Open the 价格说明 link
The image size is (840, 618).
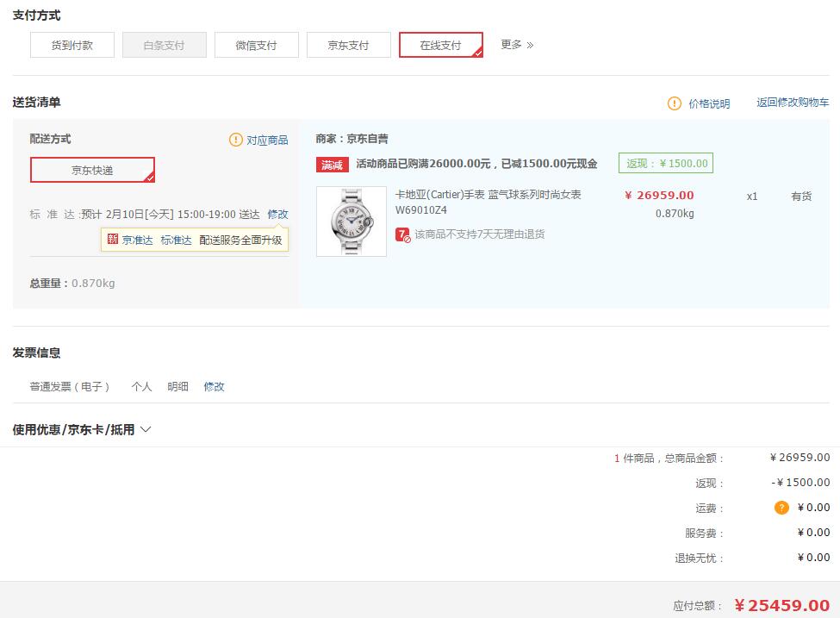click(x=709, y=103)
